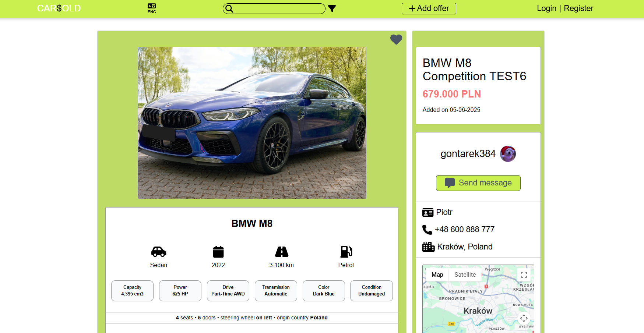Viewport: 644px width, 333px height.
Task: Open the Login link
Action: click(x=546, y=8)
